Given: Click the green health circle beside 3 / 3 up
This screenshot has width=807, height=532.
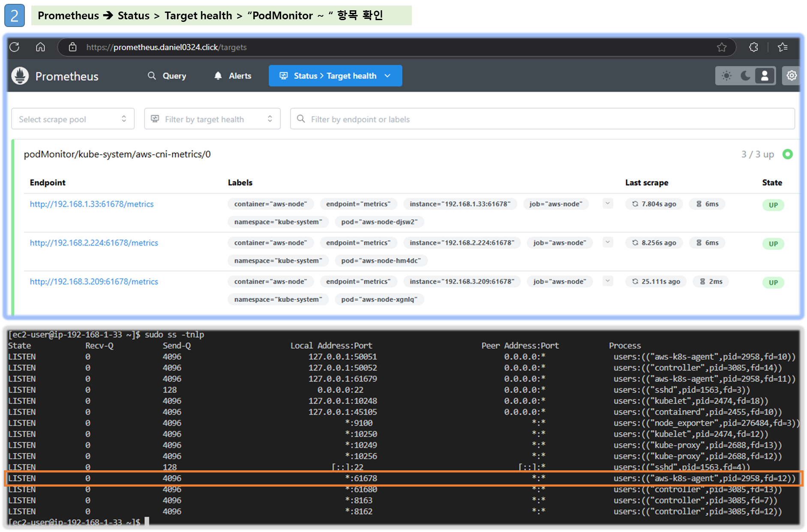Looking at the screenshot, I should (x=787, y=154).
